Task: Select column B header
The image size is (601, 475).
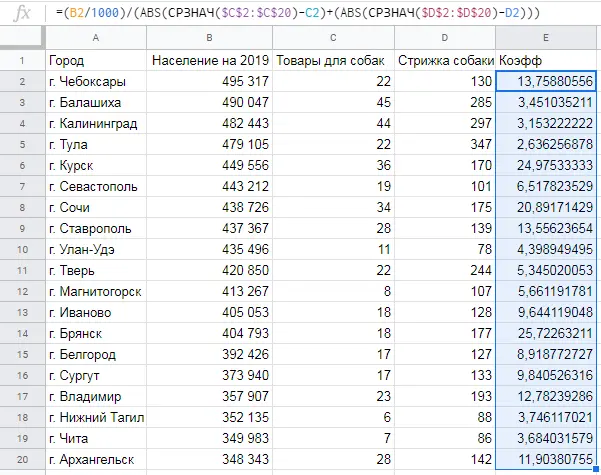Action: (209, 40)
